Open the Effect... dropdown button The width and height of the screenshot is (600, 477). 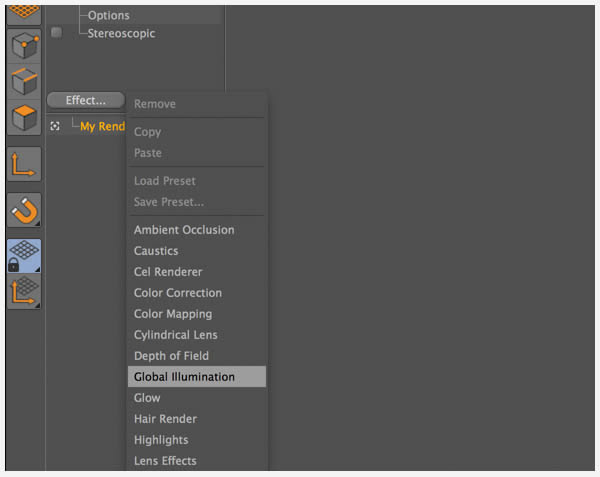86,100
